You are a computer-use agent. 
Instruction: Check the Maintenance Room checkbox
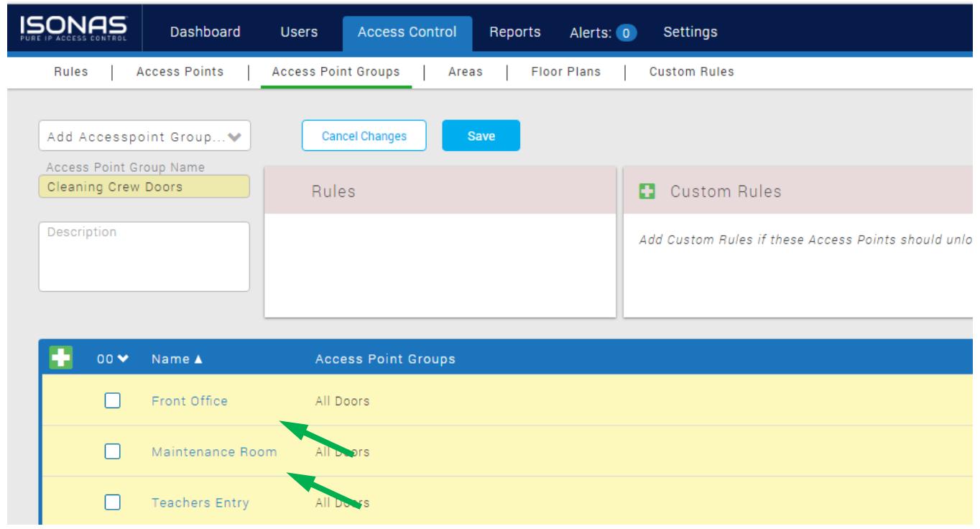point(112,451)
